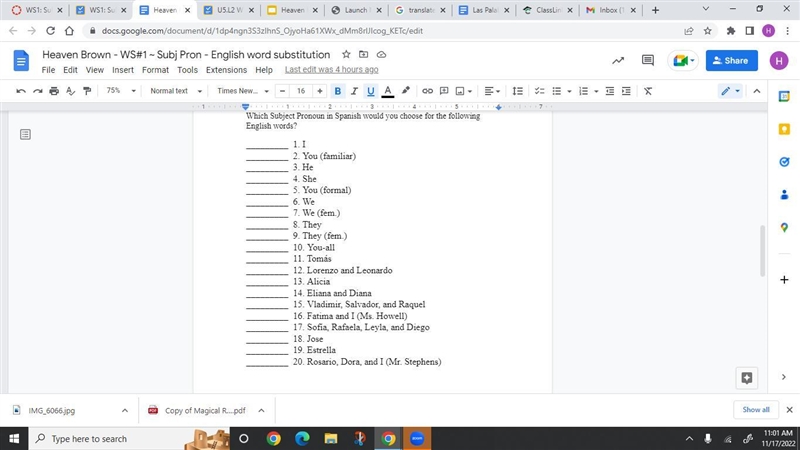The height and width of the screenshot is (450, 800).
Task: Open the Extensions menu
Action: click(x=226, y=70)
